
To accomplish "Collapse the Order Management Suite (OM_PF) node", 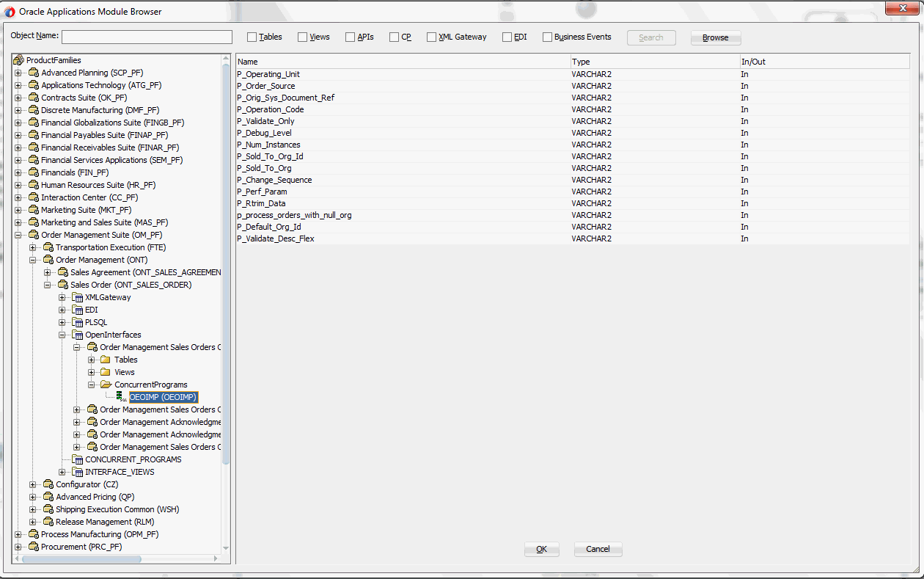I will click(x=18, y=235).
